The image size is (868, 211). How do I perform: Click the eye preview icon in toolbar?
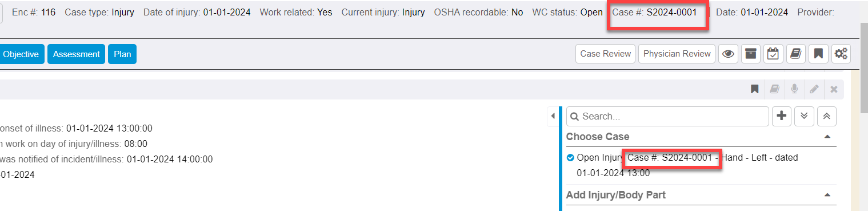pyautogui.click(x=728, y=54)
